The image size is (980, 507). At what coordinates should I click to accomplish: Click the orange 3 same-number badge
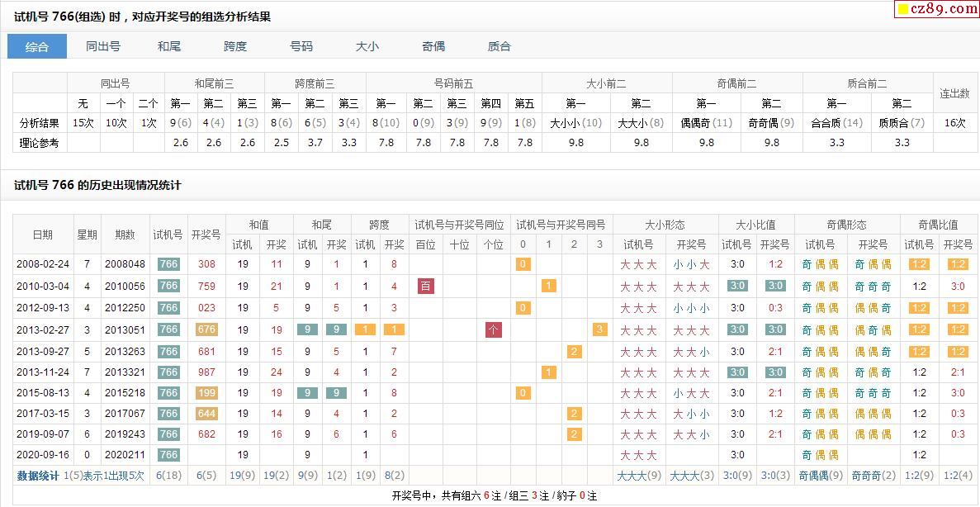(x=599, y=329)
